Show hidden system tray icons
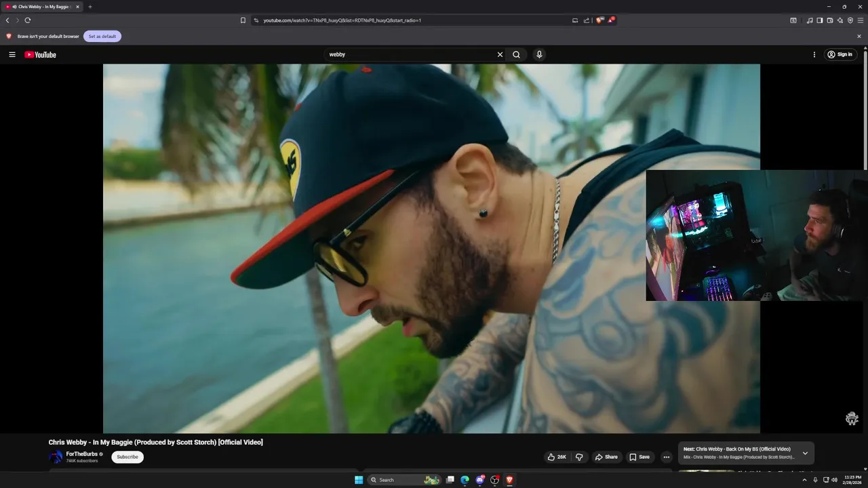Viewport: 868px width, 488px height. (804, 480)
